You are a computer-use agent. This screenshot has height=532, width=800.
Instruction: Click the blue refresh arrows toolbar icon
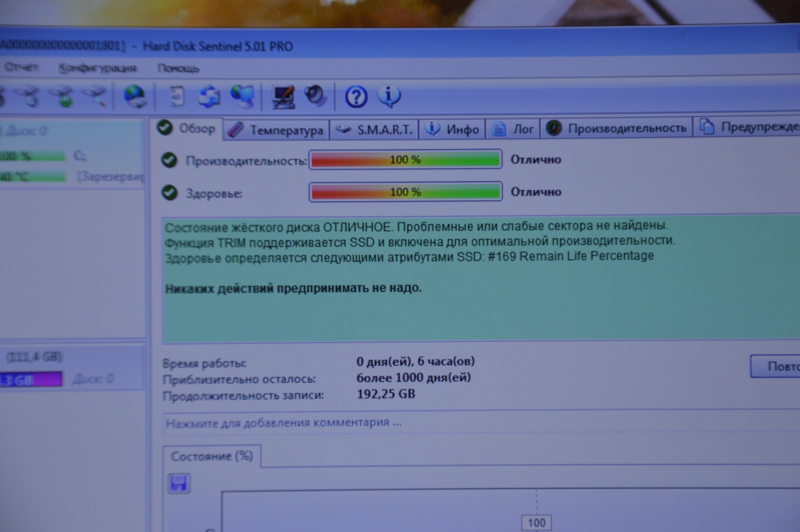[209, 96]
